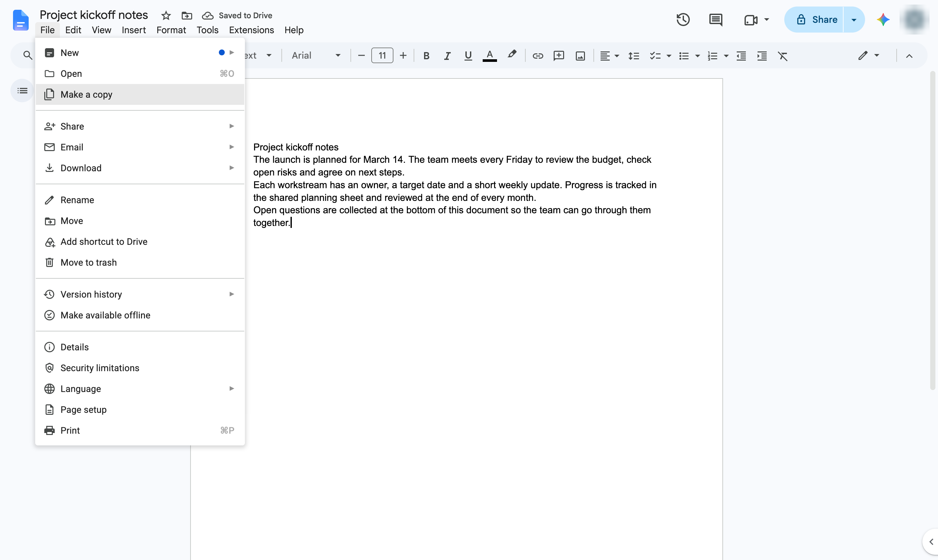Open the editing mode pencil dropdown
938x560 pixels.
[x=869, y=55]
